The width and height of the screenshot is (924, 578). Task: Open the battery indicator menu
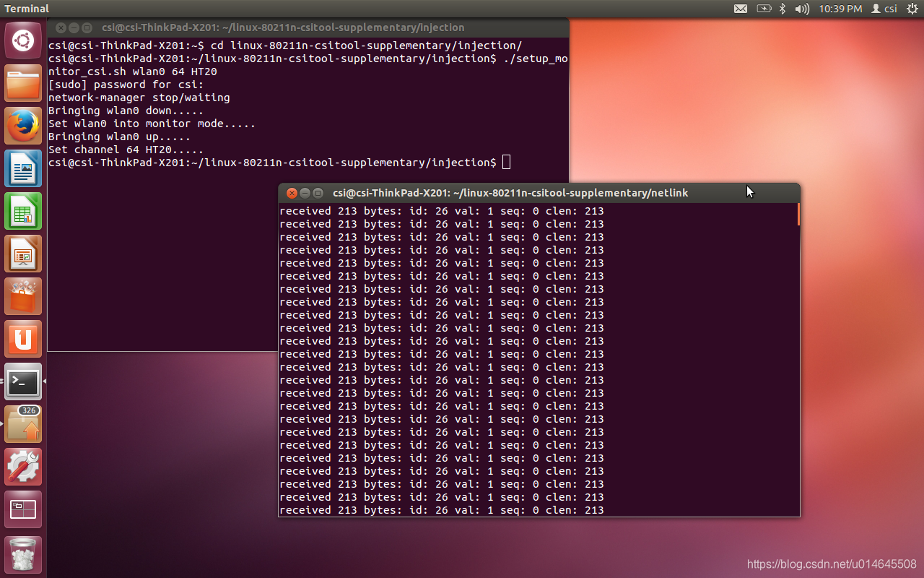tap(764, 9)
